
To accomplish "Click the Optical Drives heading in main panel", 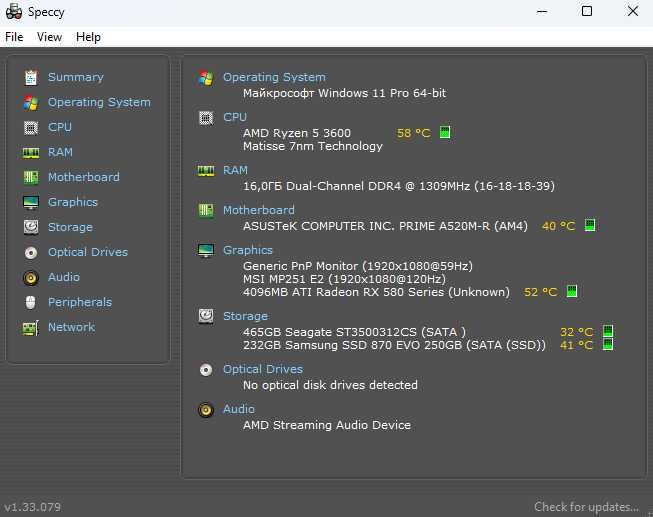I will 263,369.
